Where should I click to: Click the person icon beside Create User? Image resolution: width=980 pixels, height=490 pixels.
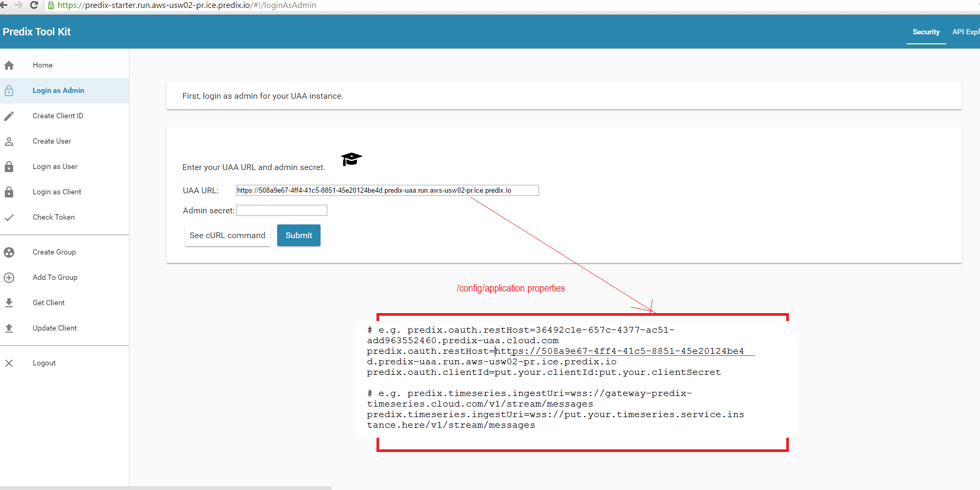(9, 142)
